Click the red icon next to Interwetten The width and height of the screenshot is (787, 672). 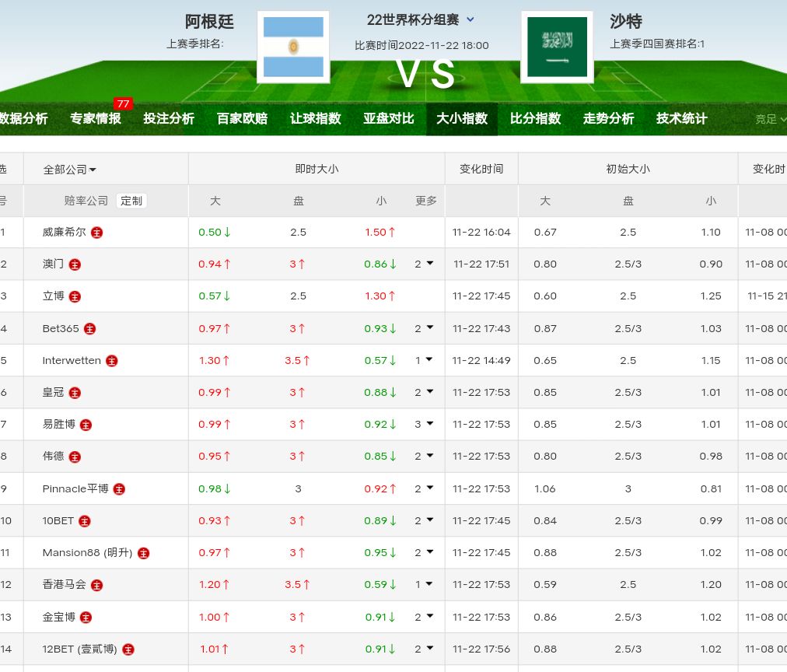coord(112,361)
